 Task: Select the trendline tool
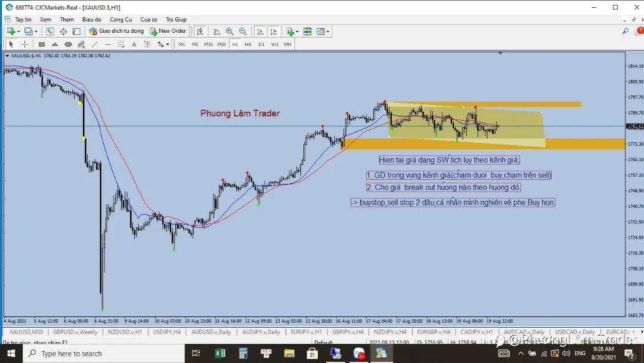[x=94, y=44]
